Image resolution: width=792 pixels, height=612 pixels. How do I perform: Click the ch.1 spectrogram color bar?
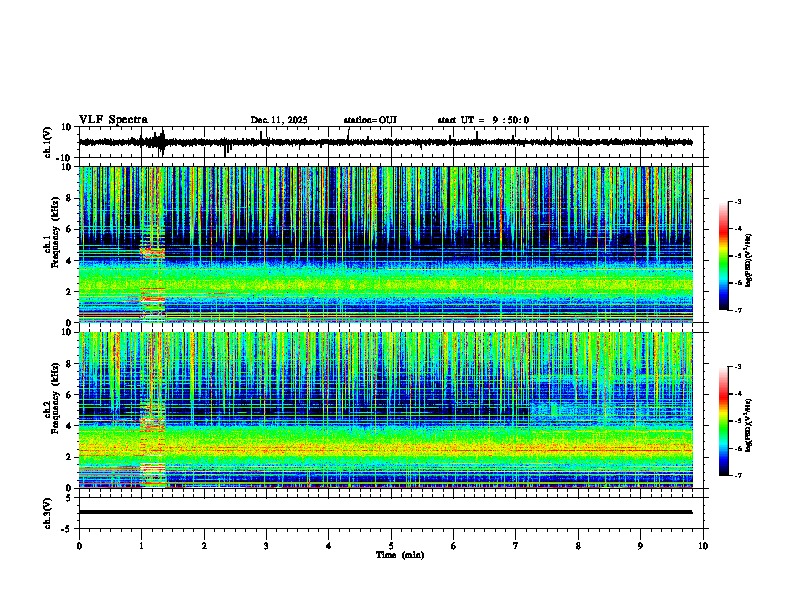click(724, 256)
